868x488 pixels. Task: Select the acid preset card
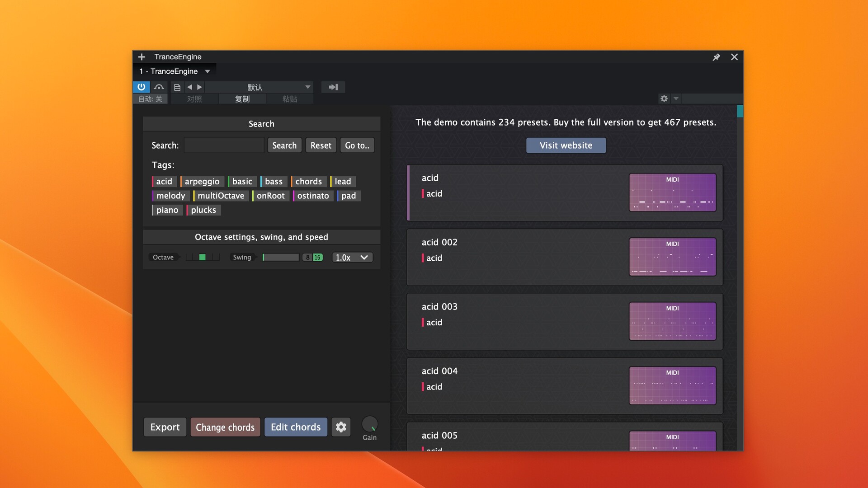click(565, 193)
